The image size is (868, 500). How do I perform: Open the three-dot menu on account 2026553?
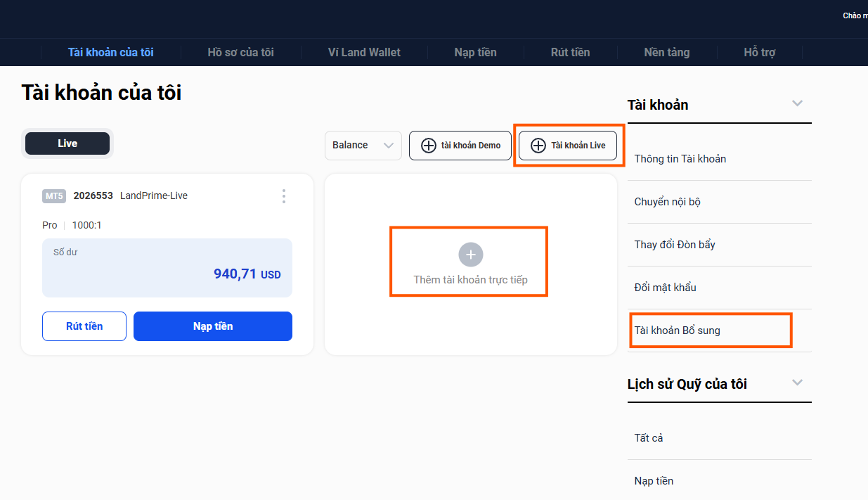(x=283, y=196)
